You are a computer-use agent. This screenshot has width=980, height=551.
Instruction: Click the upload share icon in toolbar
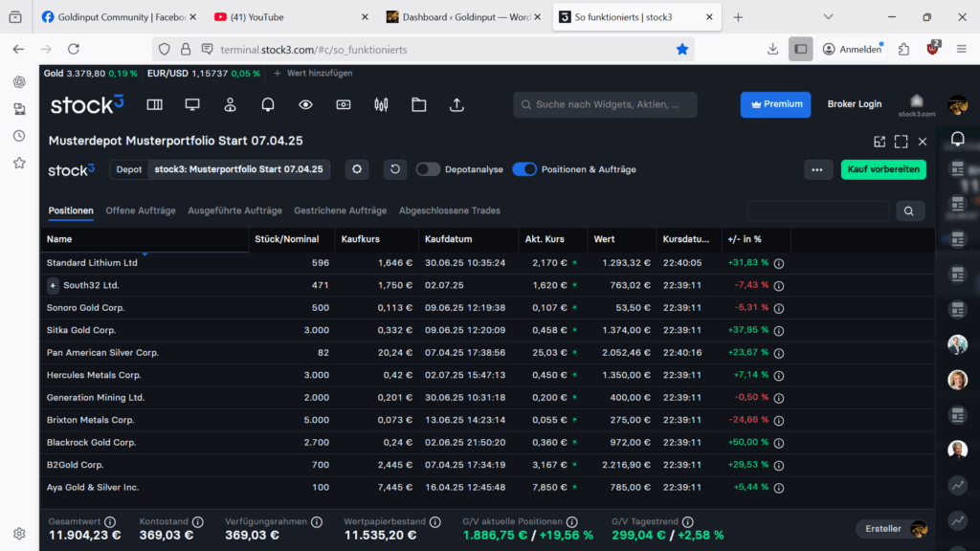(x=457, y=105)
